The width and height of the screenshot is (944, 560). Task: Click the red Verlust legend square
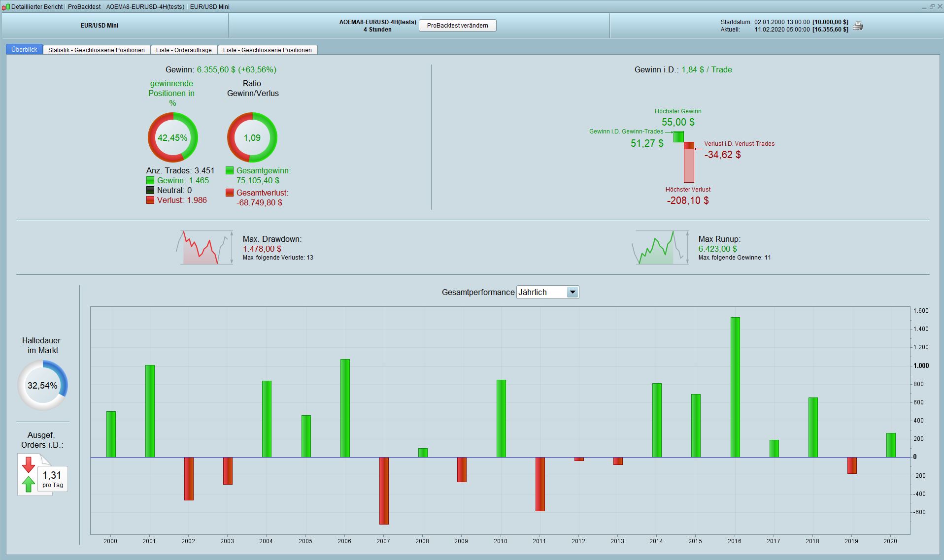[x=150, y=200]
